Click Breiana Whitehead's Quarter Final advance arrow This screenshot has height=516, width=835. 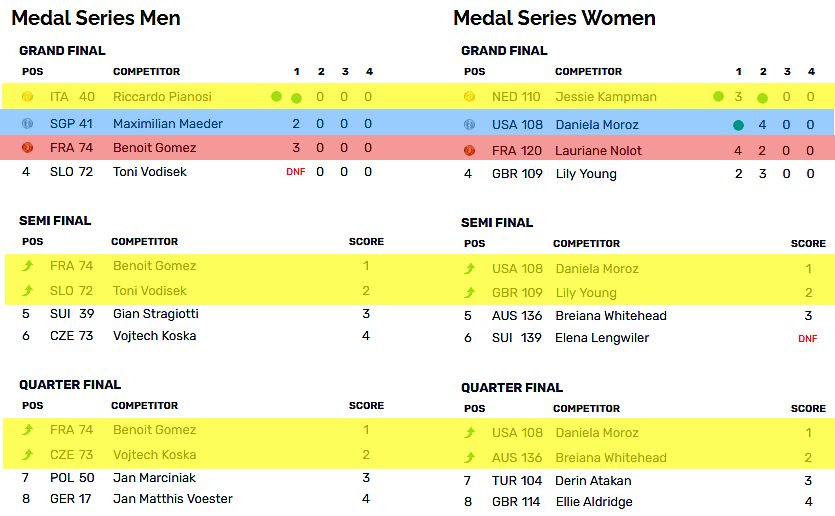[468, 458]
